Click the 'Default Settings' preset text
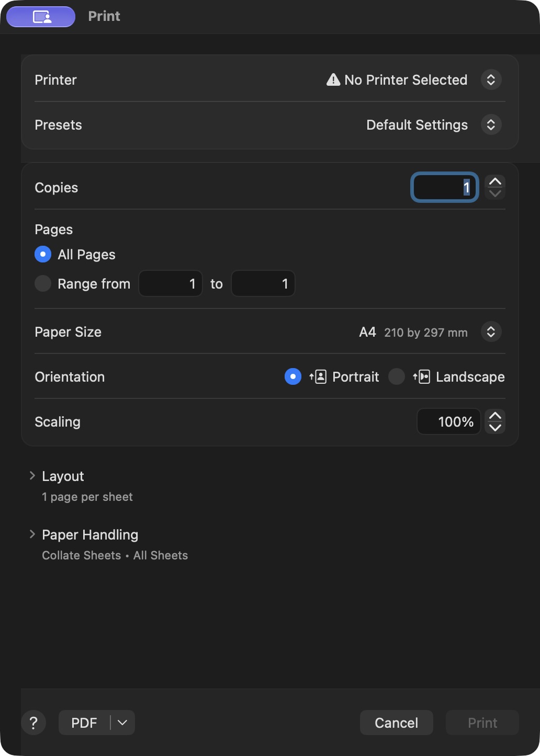The image size is (540, 756). click(x=417, y=125)
